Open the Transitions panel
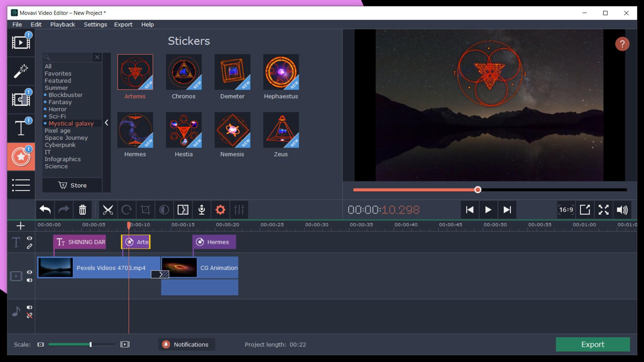644x362 pixels. (21, 100)
